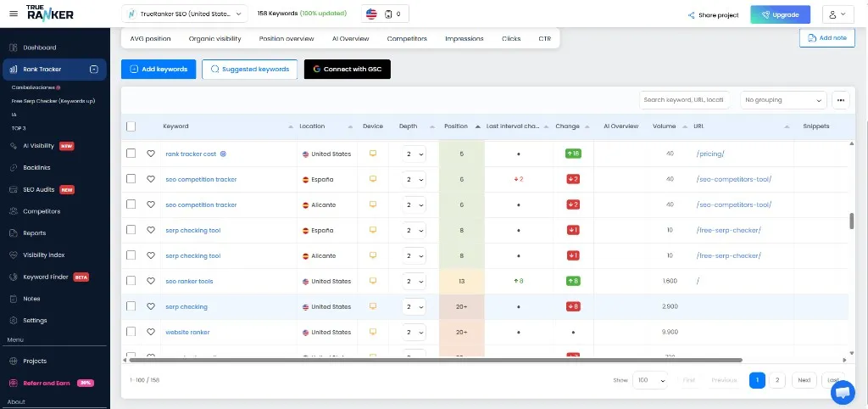Check 'seo competition tracker' Alicante row checkbox
Screen dimensions: 868x409
[x=131, y=204]
